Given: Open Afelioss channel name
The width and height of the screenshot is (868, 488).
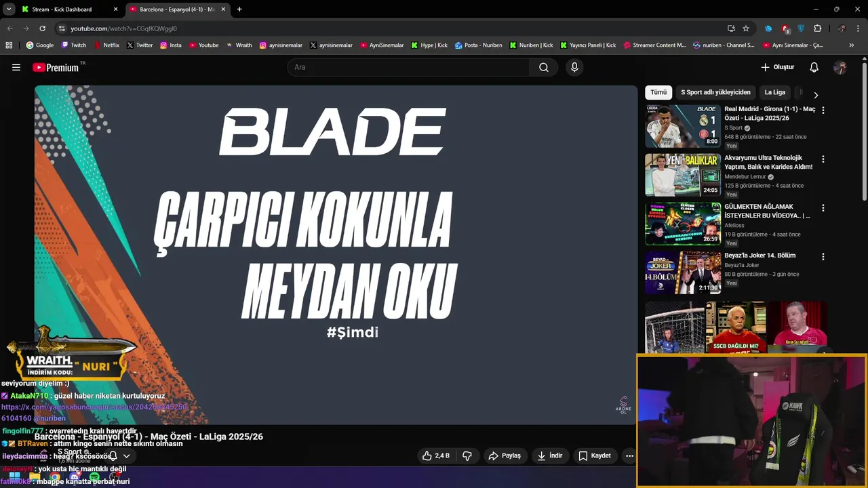Looking at the screenshot, I should (x=736, y=226).
